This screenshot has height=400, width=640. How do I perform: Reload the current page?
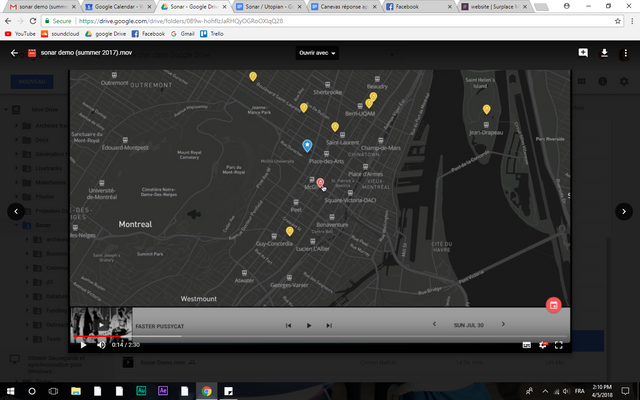(33, 21)
